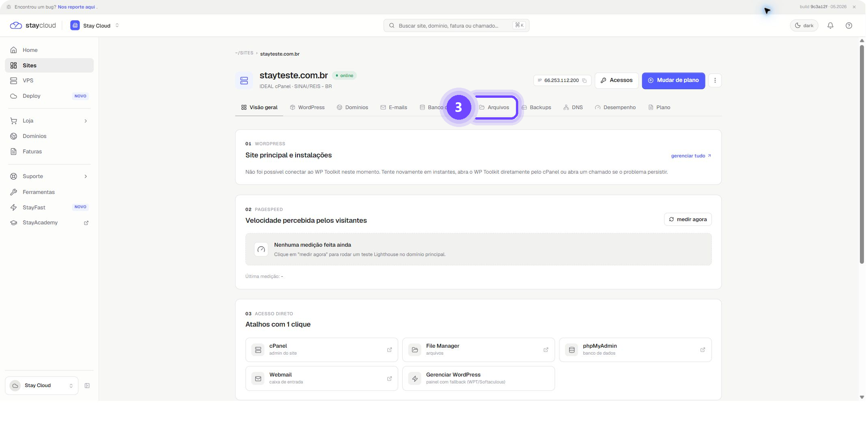Open the Arquivos tab
This screenshot has height=424, width=868.
tap(494, 108)
